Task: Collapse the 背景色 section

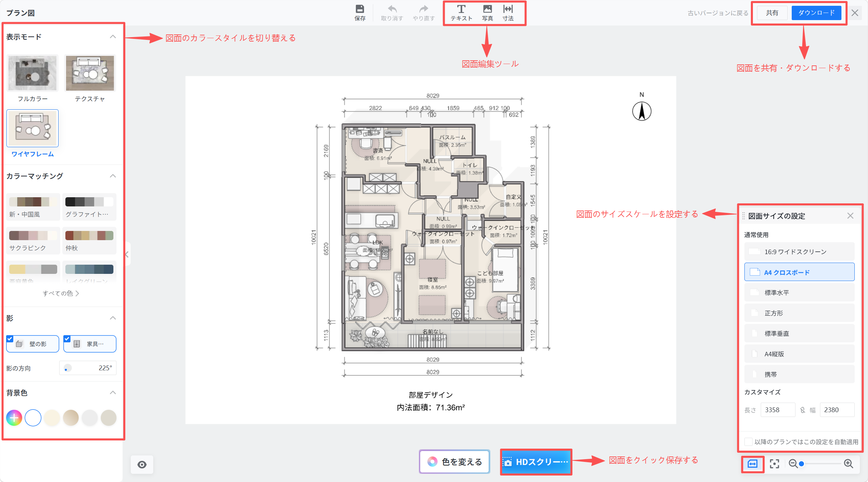Action: pyautogui.click(x=113, y=392)
